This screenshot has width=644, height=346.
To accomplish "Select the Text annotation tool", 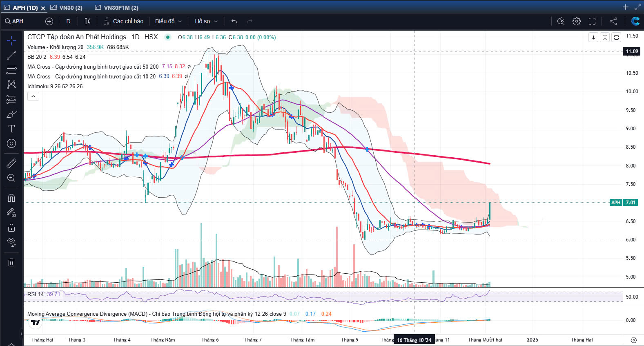I will click(11, 129).
